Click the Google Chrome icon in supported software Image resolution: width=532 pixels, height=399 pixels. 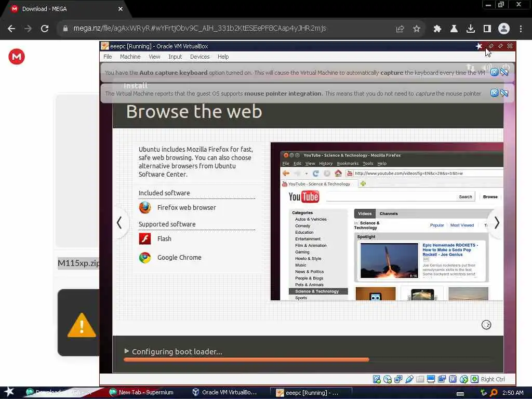tap(145, 258)
